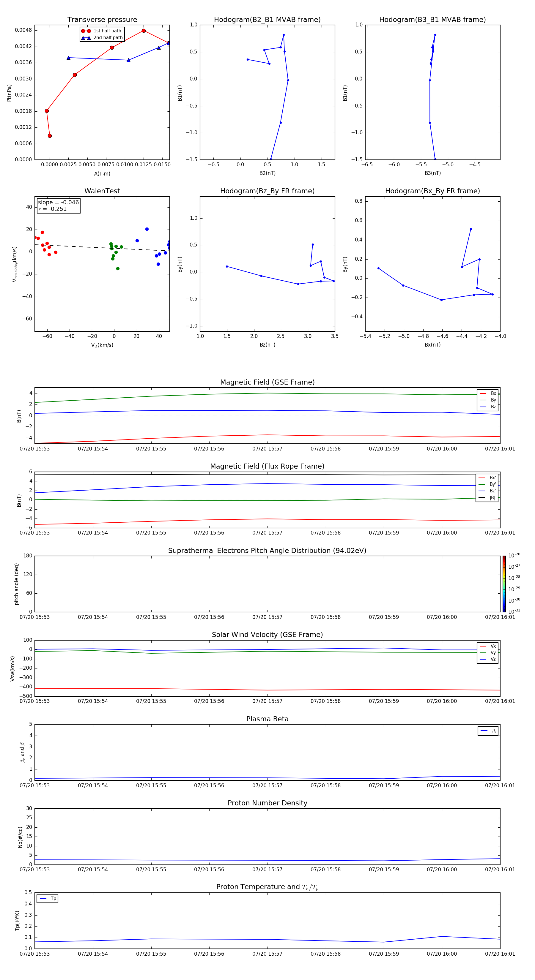
Task: Click the lowest green point in WalenTest
Action: [x=118, y=268]
